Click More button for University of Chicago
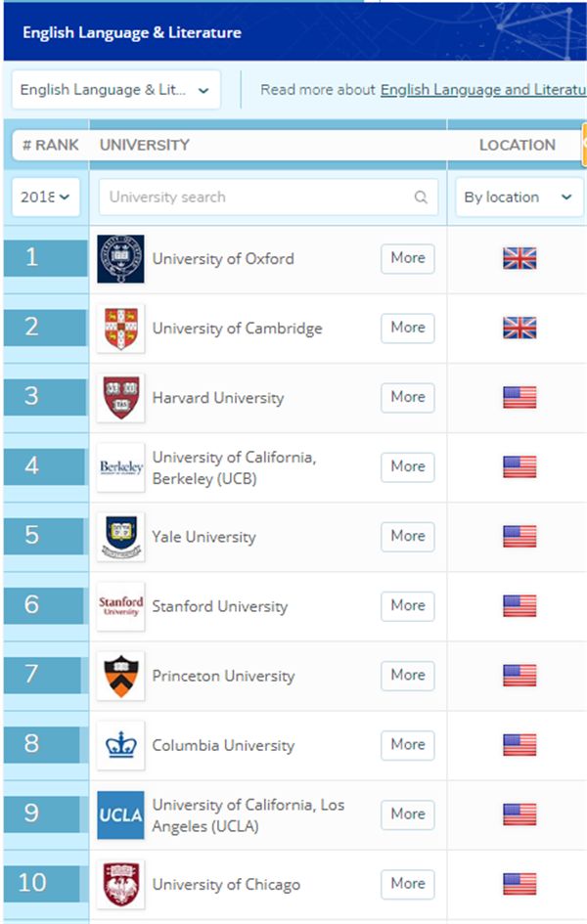Screen dimensions: 587x924 pyautogui.click(x=408, y=884)
